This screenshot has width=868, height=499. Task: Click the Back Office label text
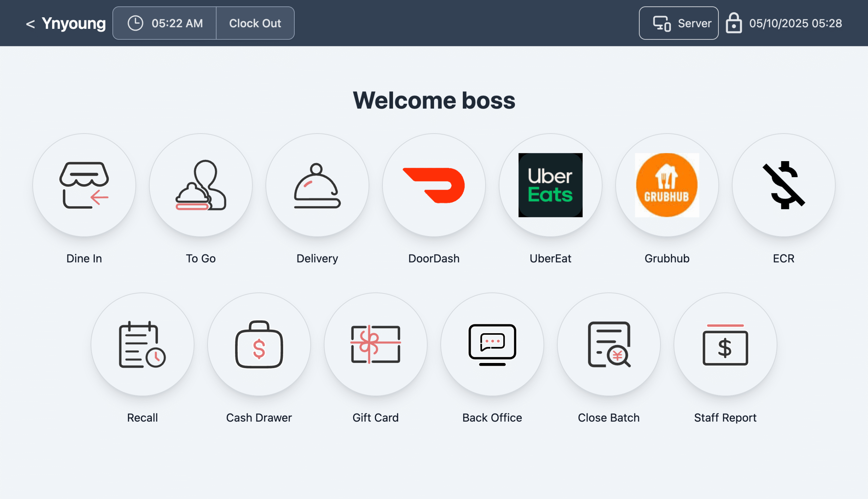[x=492, y=418]
